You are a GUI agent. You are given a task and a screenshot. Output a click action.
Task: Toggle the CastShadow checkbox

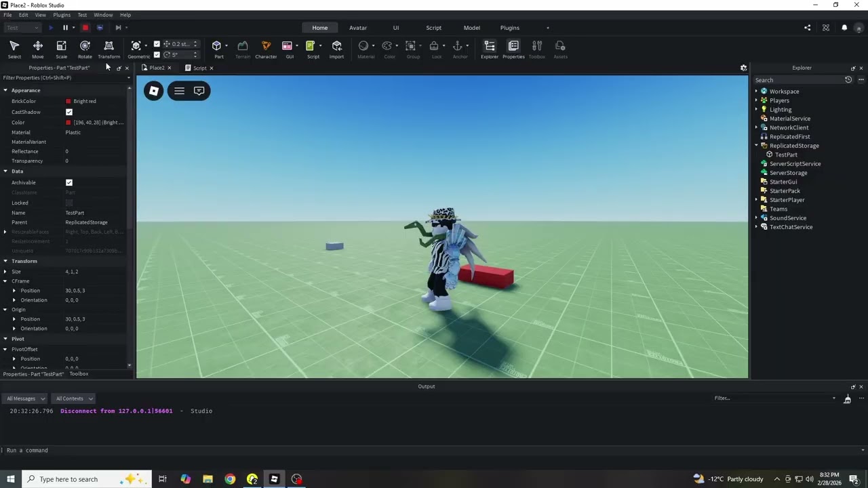click(69, 112)
